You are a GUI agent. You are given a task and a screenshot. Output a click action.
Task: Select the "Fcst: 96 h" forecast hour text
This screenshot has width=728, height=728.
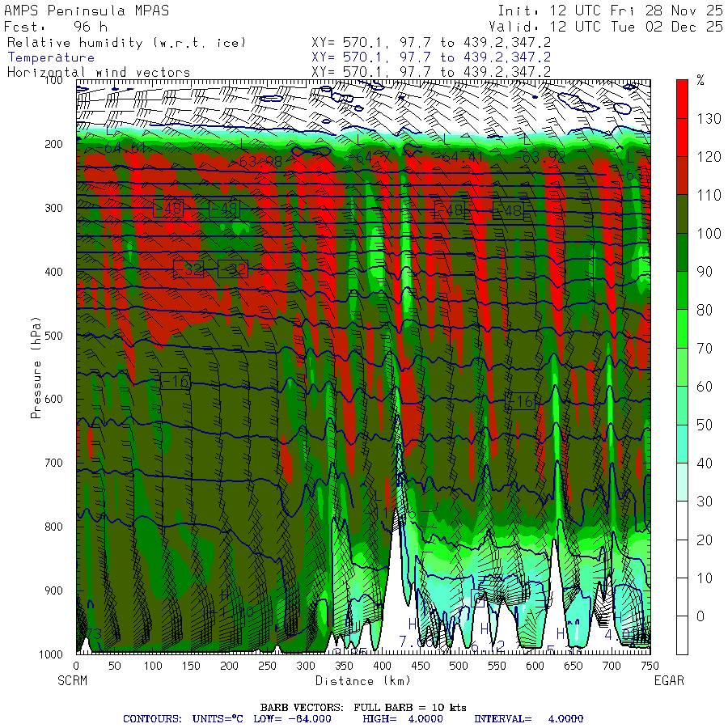(x=56, y=27)
